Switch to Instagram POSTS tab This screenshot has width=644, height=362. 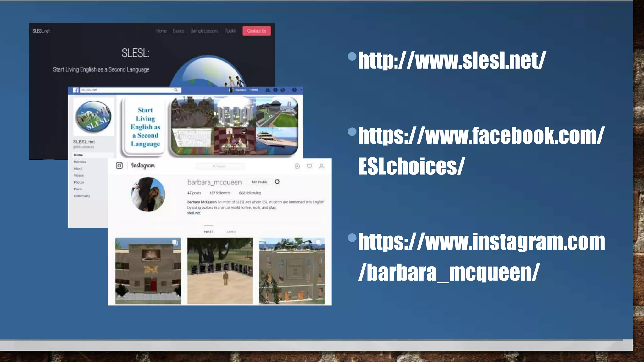click(x=208, y=232)
